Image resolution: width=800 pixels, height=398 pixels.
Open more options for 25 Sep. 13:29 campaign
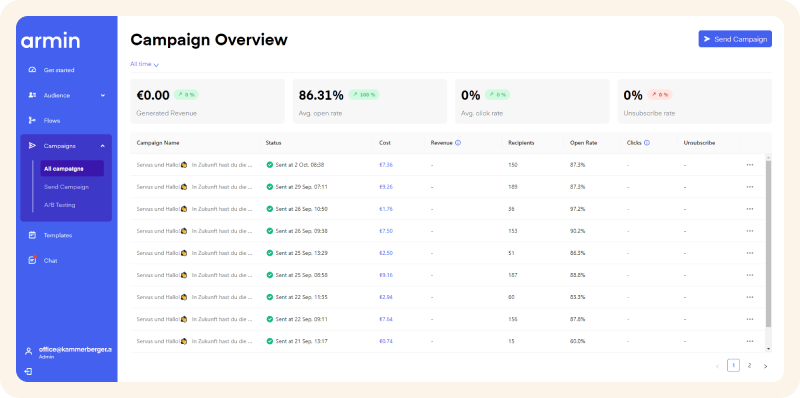coord(749,253)
